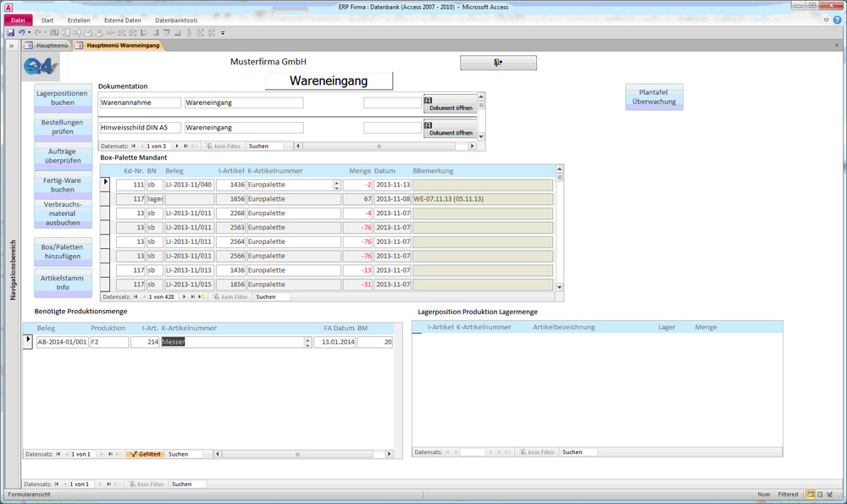
Task: Click Verbrauchsmaterial ausbuchen
Action: [63, 214]
